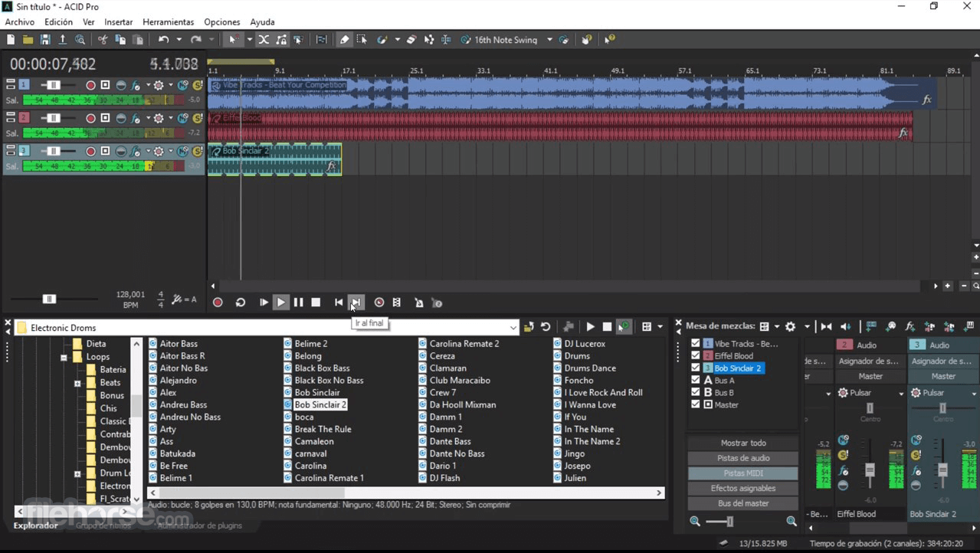980x553 pixels.
Task: Create a new project with toolbar icon
Action: [x=11, y=40]
